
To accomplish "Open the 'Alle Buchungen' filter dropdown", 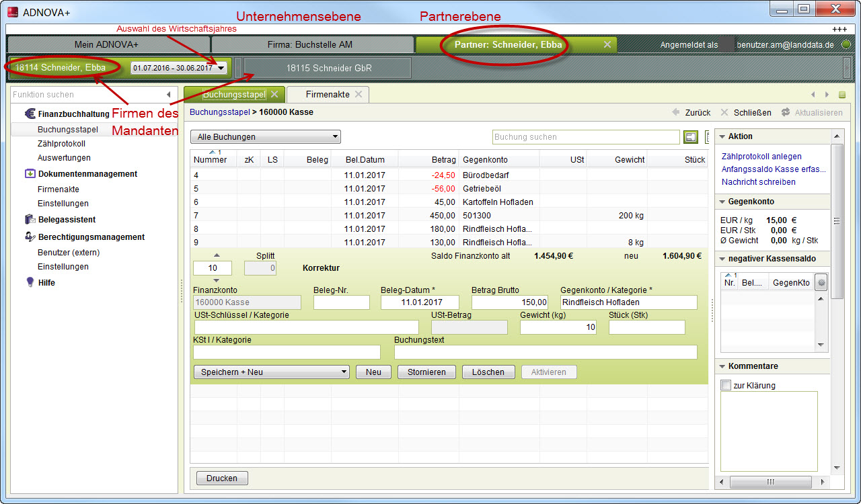I will tap(266, 137).
